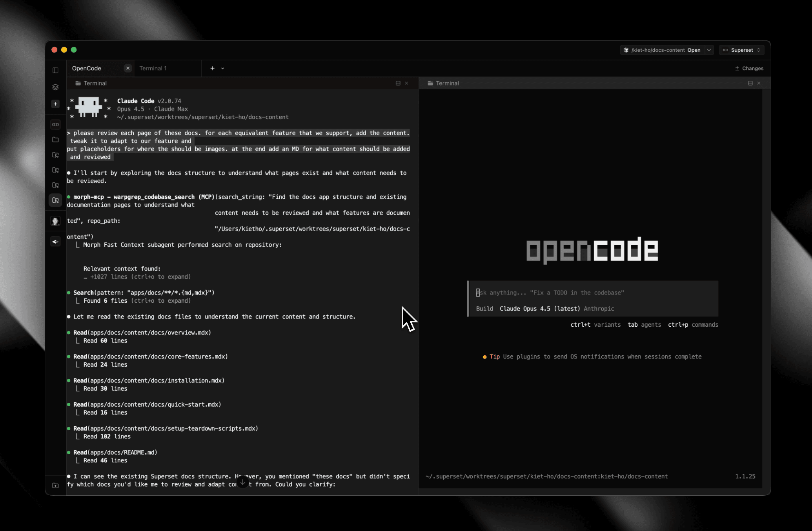Screen dimensions: 812x531
Task: Jump to bottom with the down-arrow button
Action: click(x=243, y=482)
